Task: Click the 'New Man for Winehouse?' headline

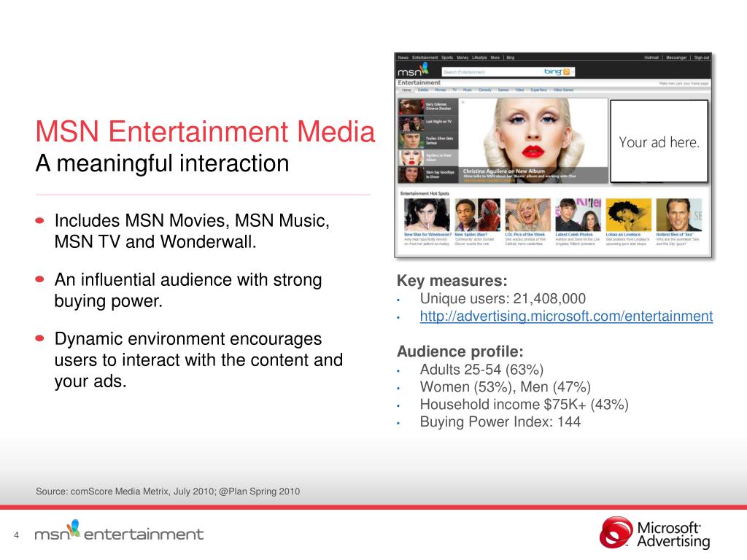Action: (427, 235)
